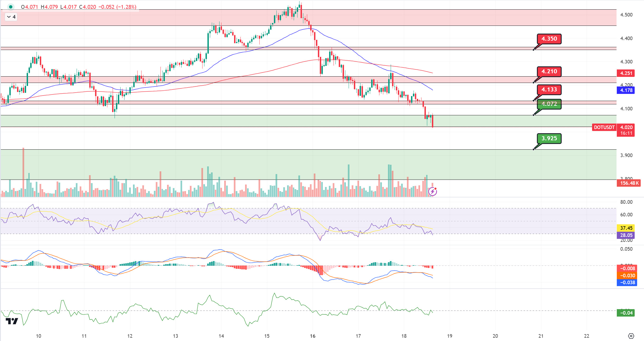Click date label 20 on time axis

(495, 336)
